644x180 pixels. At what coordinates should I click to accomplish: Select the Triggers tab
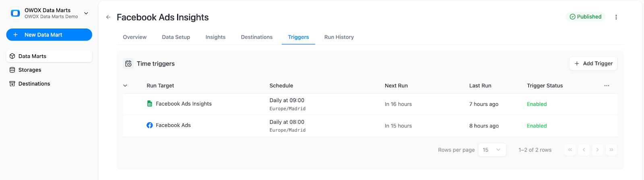298,37
